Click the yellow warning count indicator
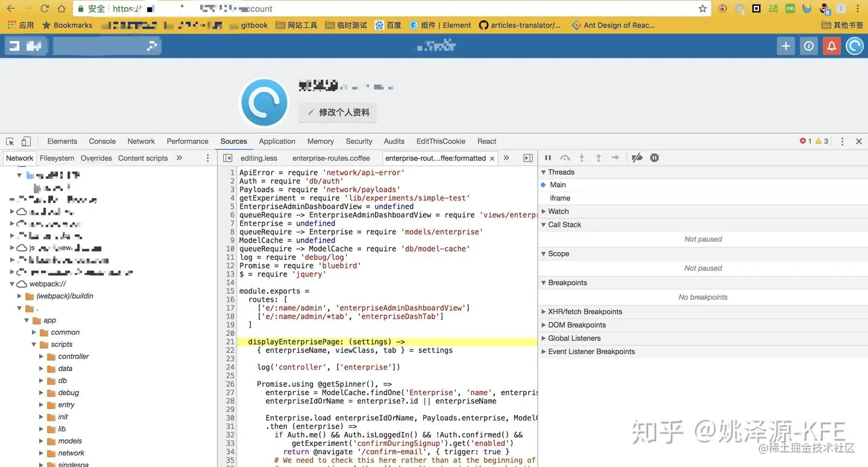868x467 pixels. pyautogui.click(x=822, y=141)
